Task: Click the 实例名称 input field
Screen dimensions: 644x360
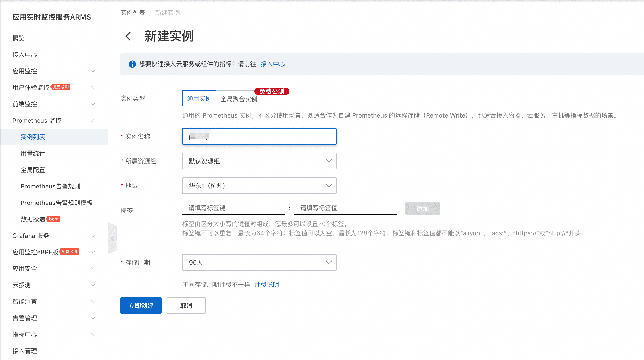Action: 259,136
